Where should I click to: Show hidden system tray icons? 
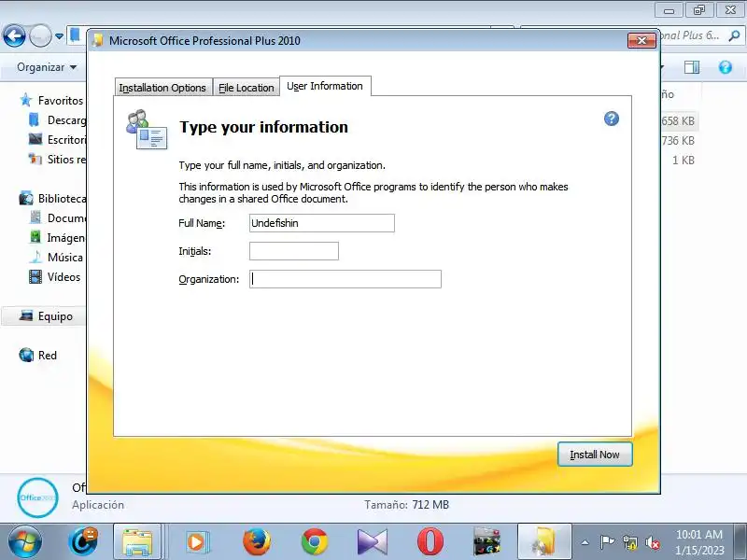click(x=585, y=542)
